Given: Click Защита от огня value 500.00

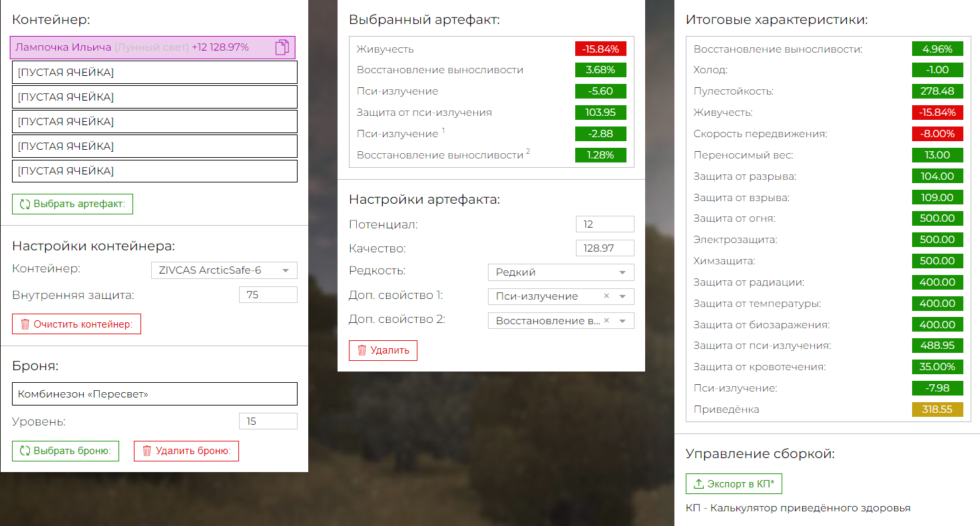Looking at the screenshot, I should (x=937, y=218).
